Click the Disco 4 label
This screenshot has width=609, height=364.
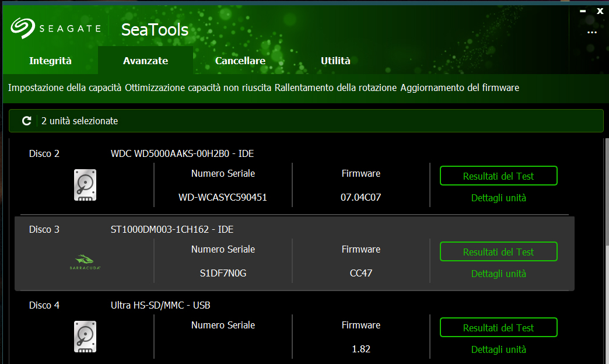pyautogui.click(x=44, y=305)
